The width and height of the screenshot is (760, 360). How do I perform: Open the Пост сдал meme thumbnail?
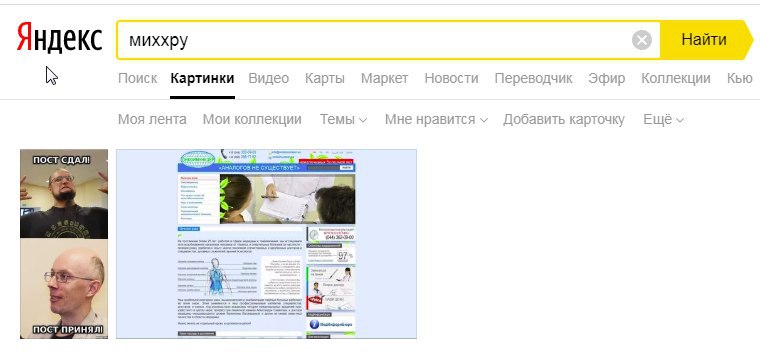[64, 244]
